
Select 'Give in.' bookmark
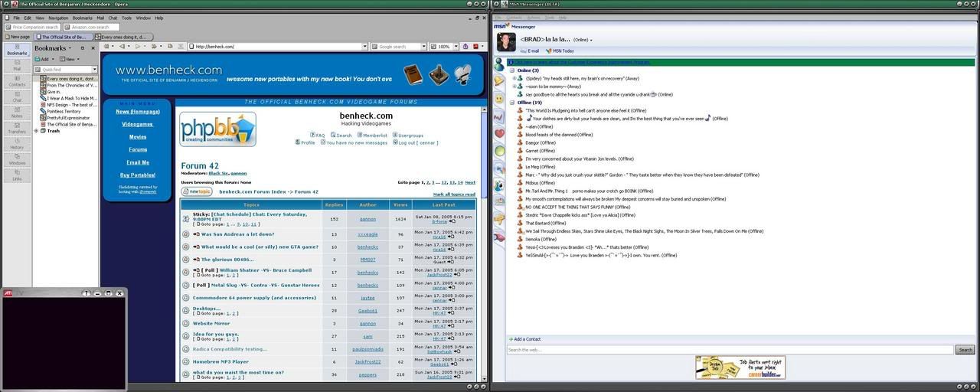point(54,92)
